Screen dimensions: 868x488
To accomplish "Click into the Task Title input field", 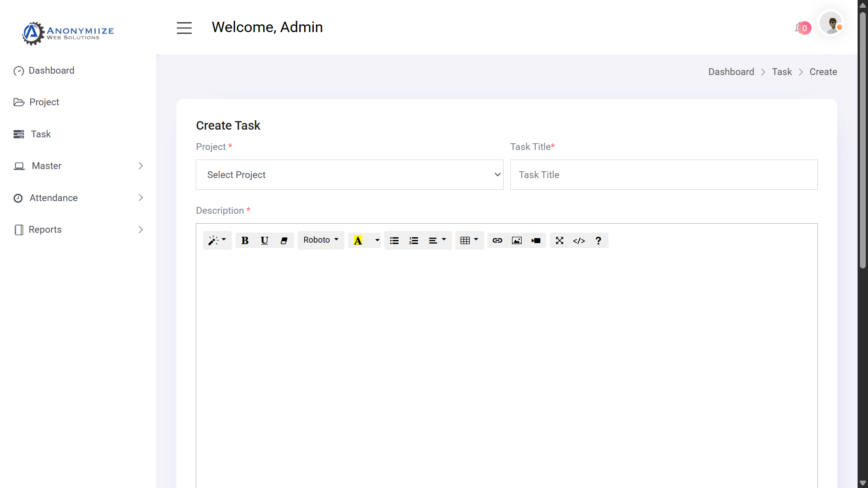I will [x=664, y=175].
